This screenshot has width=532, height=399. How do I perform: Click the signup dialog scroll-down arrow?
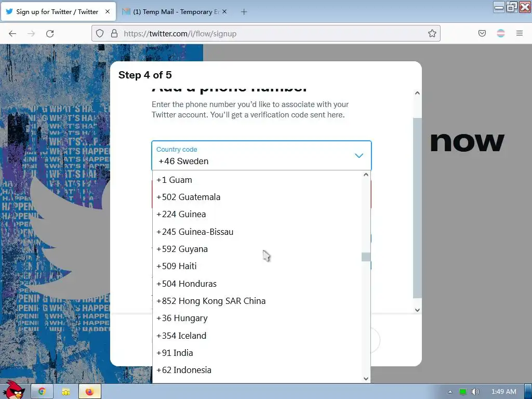417,310
